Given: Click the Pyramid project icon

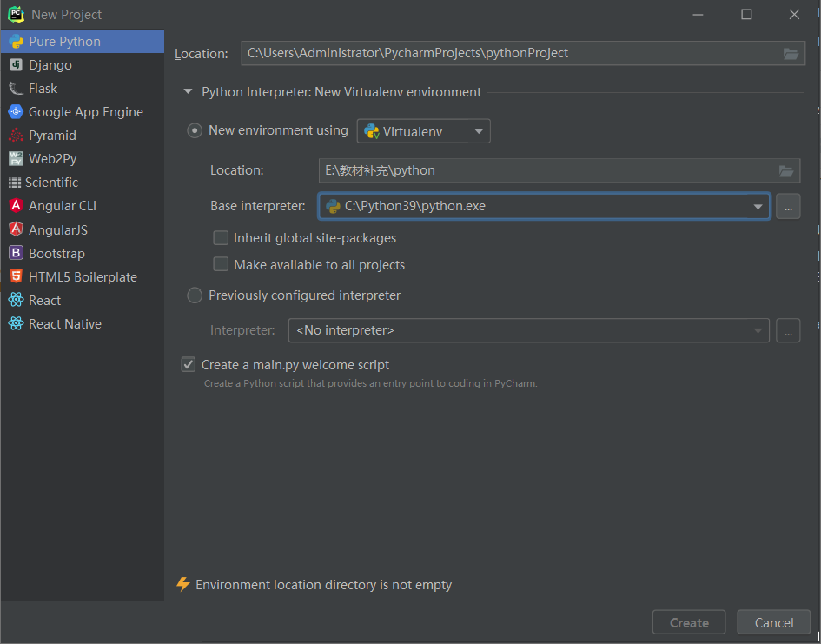Looking at the screenshot, I should tap(17, 135).
